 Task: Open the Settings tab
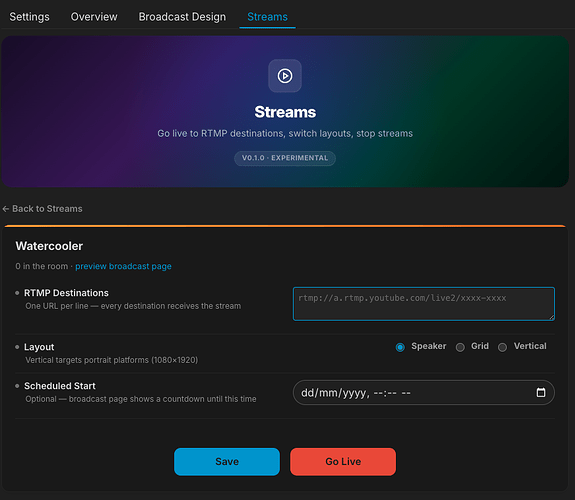[29, 17]
